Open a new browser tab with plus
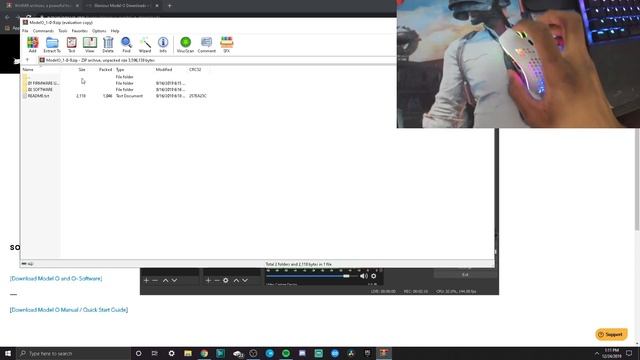This screenshot has width=640, height=360. [x=169, y=6]
